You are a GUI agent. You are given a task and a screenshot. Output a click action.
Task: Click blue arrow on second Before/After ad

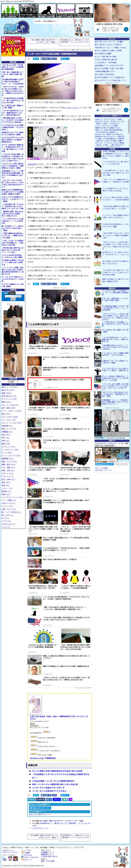pos(126,110)
